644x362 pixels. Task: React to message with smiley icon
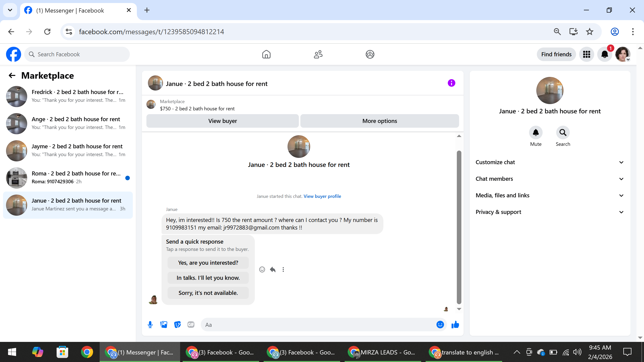[262, 269]
